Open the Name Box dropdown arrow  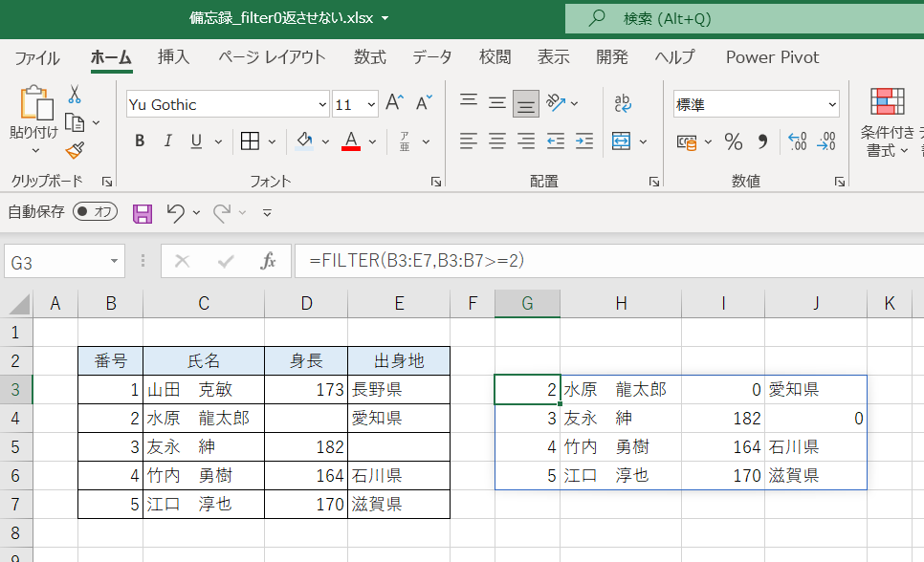tap(115, 261)
